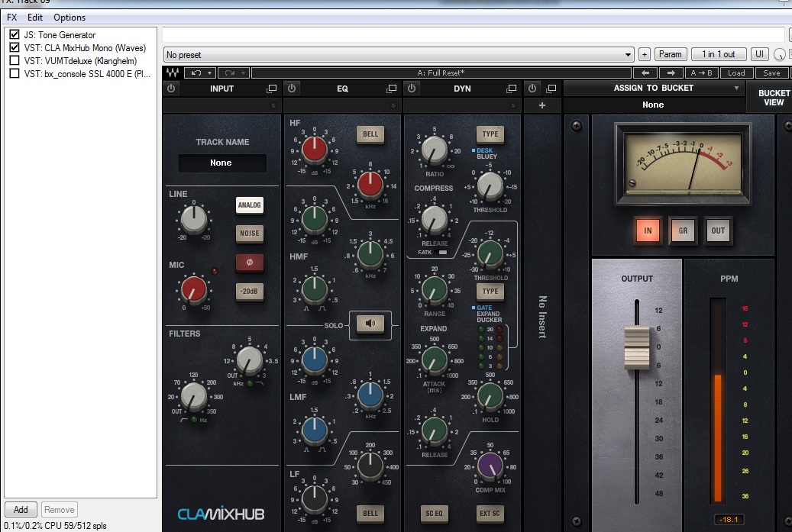Open the No preset dropdown
Image resolution: width=792 pixels, height=532 pixels.
pyautogui.click(x=399, y=54)
